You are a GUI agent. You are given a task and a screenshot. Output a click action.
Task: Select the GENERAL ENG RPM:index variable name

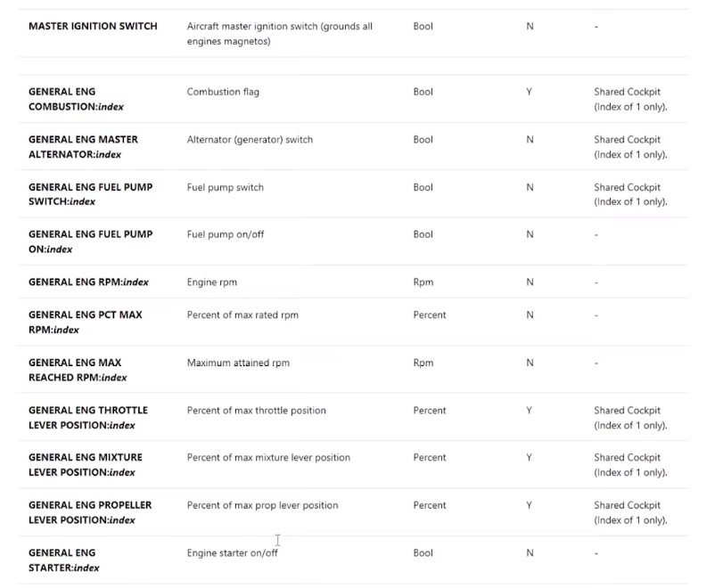88,282
